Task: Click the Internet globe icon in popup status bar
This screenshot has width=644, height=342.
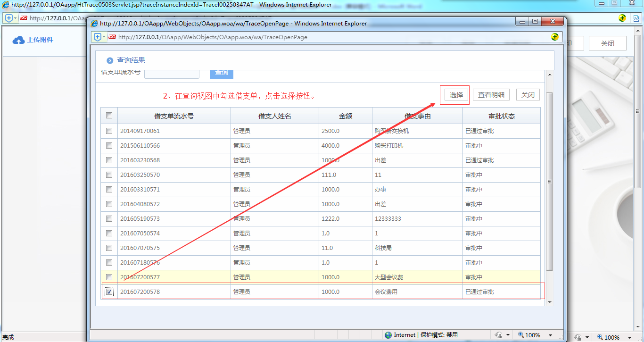Action: coord(388,335)
